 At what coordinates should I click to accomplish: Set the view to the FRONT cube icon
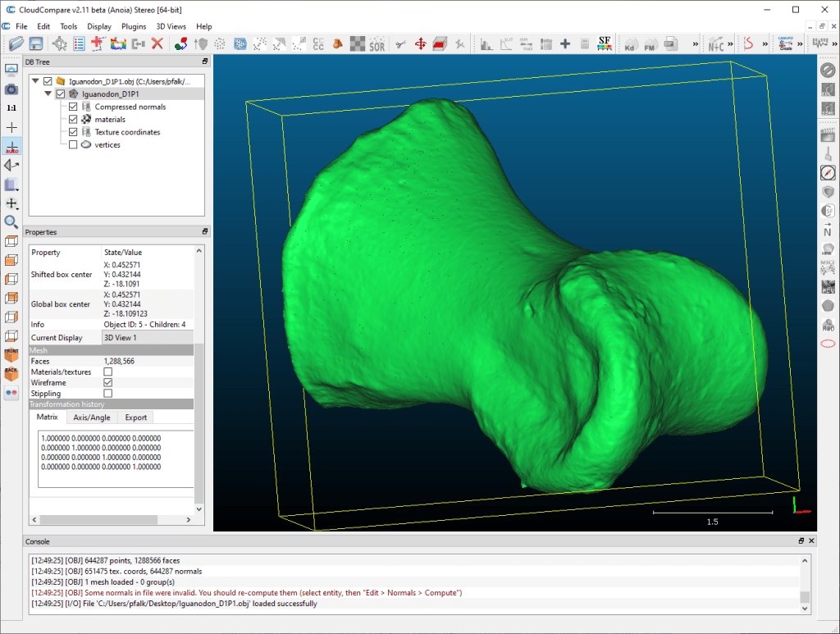pos(11,355)
